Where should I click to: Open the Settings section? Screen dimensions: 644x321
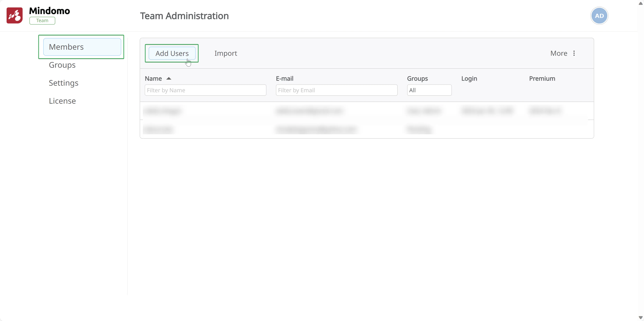pyautogui.click(x=64, y=83)
